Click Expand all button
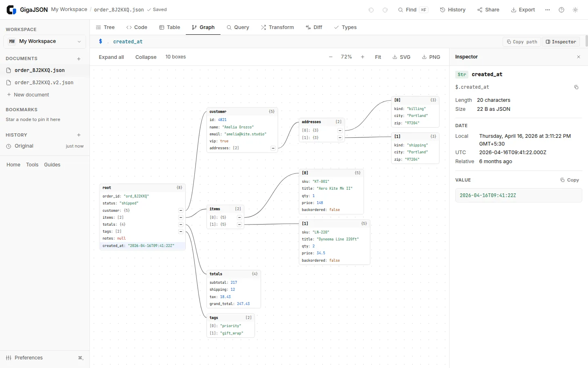588x368 pixels. point(111,57)
